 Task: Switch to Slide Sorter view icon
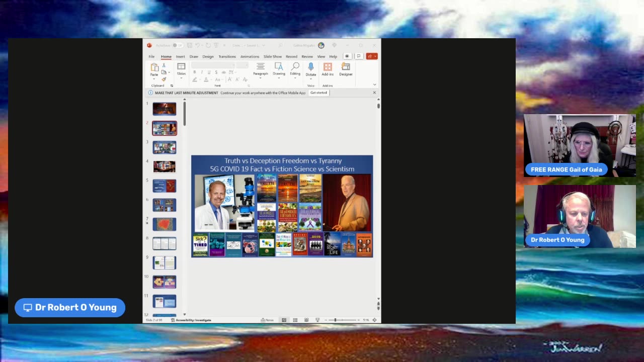point(295,320)
